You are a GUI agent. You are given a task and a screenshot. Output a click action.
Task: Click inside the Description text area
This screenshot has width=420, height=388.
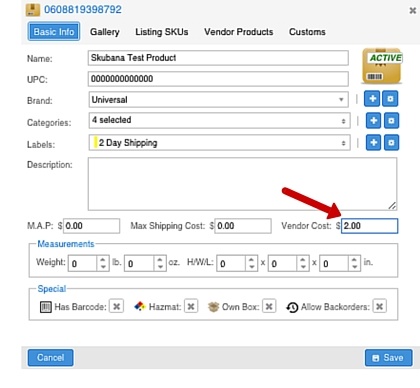pos(242,184)
